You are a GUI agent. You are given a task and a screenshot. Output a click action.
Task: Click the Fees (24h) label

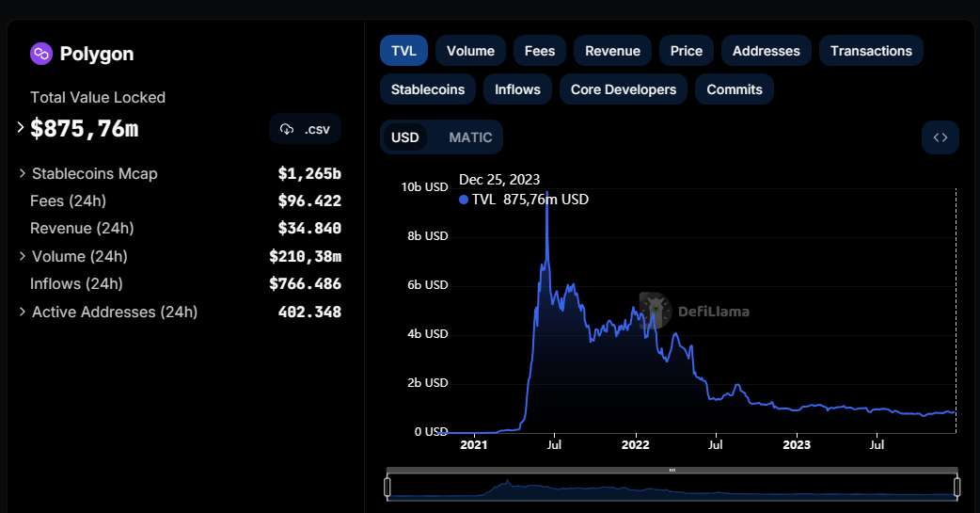click(x=68, y=200)
